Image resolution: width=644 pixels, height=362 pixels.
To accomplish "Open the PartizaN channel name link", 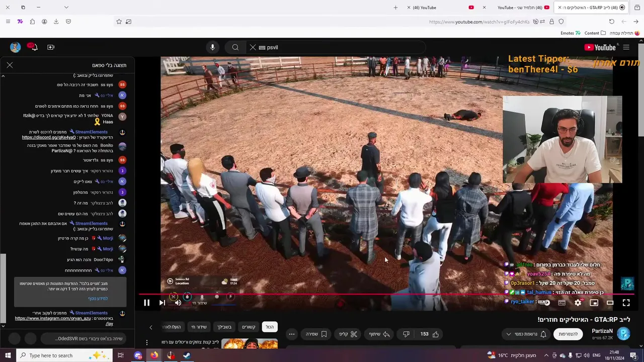I will pos(602,331).
